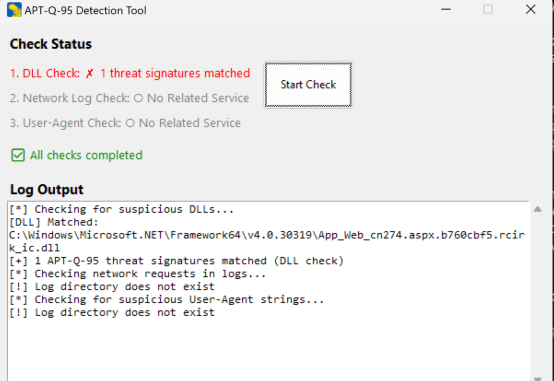Select the User-Agent Check status line
Screen dimensions: 554x381
coord(125,123)
